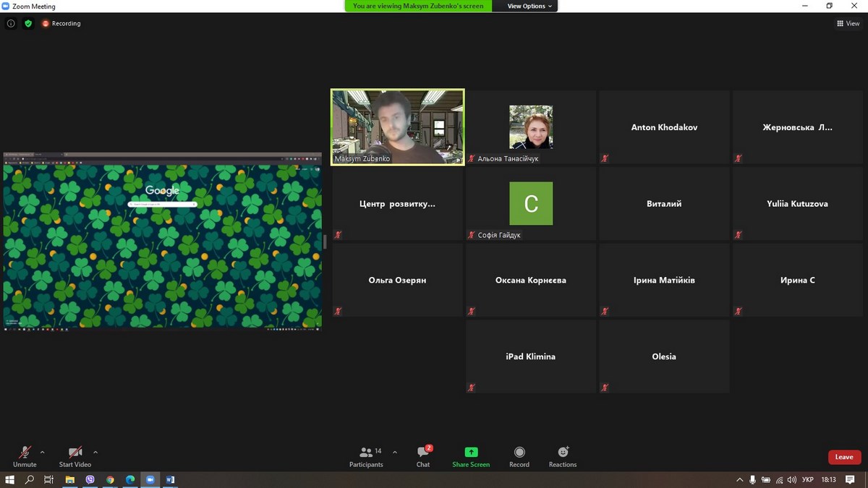Viewport: 868px width, 488px height.
Task: Click the shared screen Google preview
Action: click(x=162, y=241)
